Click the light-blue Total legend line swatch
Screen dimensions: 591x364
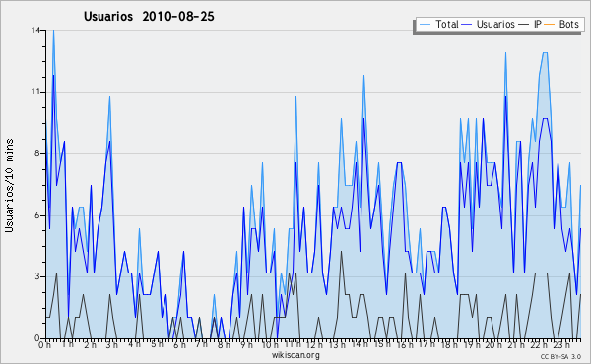tap(425, 25)
